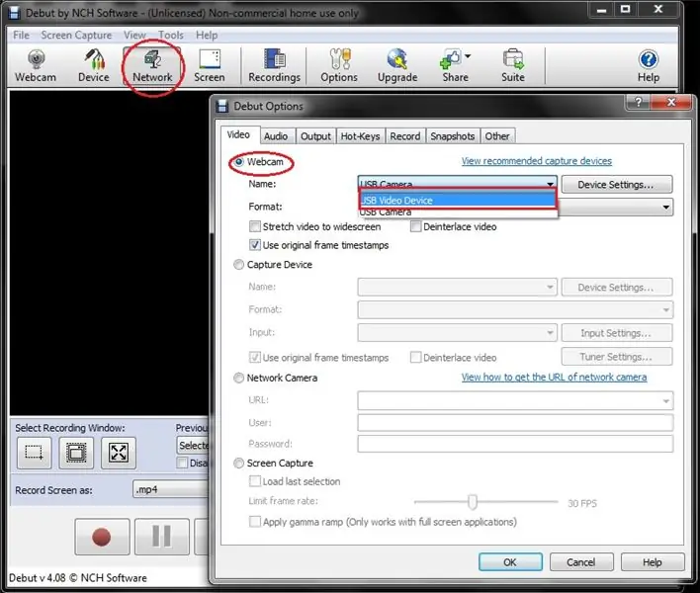Screen dimensions: 700x593
Task: Select the Screen Capture radio button
Action: tap(239, 464)
